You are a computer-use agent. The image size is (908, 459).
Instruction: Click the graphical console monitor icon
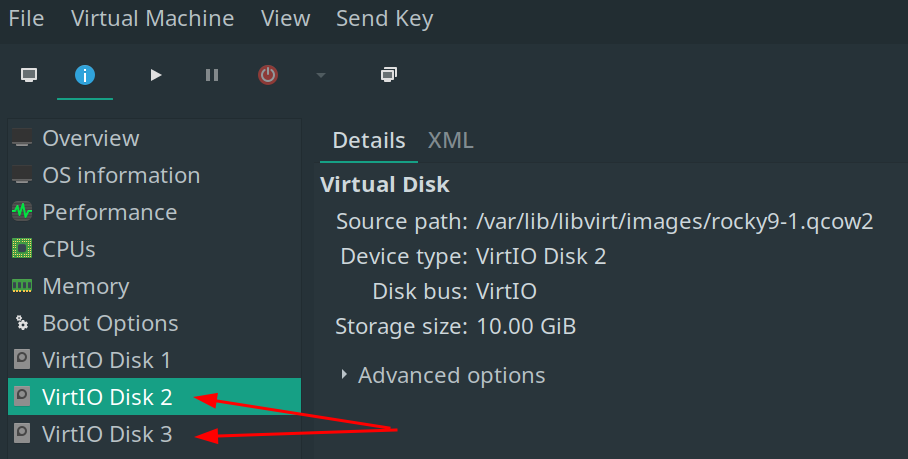pyautogui.click(x=29, y=75)
